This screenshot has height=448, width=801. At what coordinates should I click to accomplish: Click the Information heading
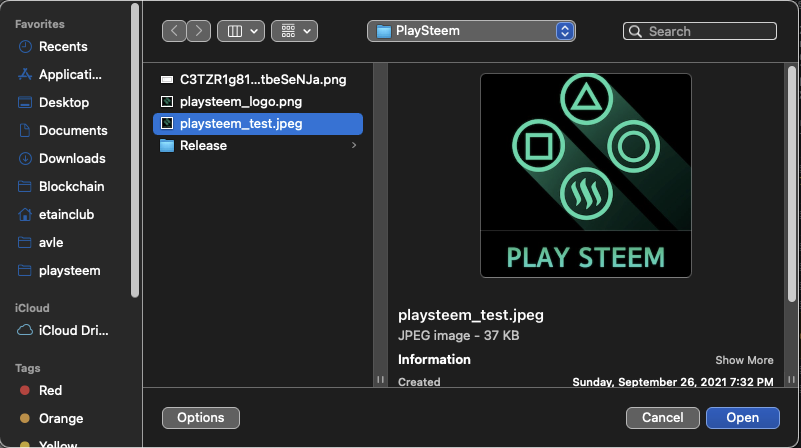(434, 360)
